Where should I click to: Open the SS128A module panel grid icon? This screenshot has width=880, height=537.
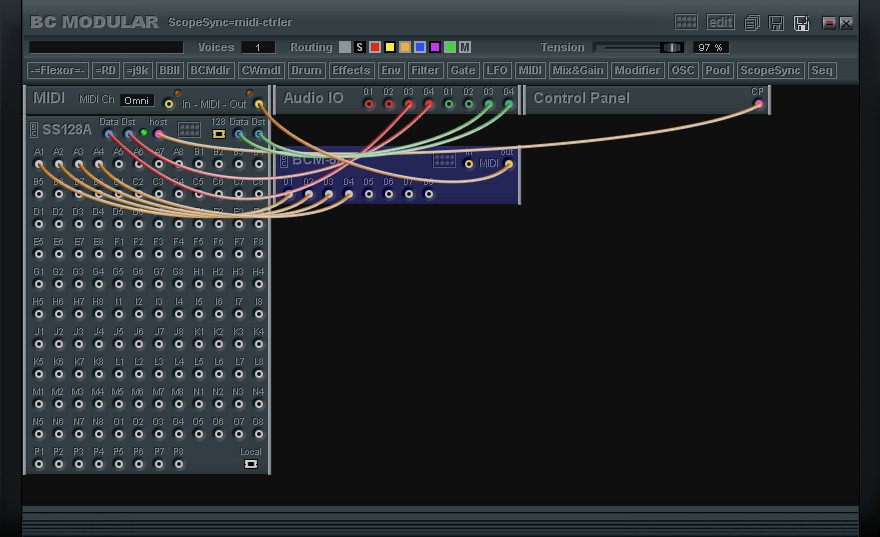point(189,129)
